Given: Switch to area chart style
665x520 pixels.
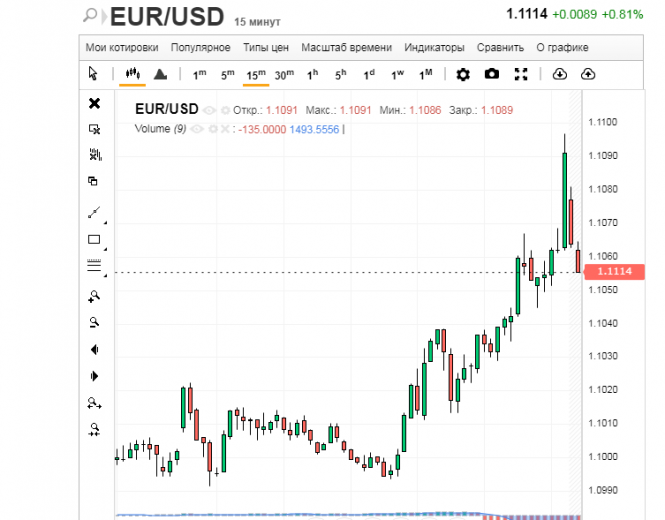Looking at the screenshot, I should click(x=160, y=74).
